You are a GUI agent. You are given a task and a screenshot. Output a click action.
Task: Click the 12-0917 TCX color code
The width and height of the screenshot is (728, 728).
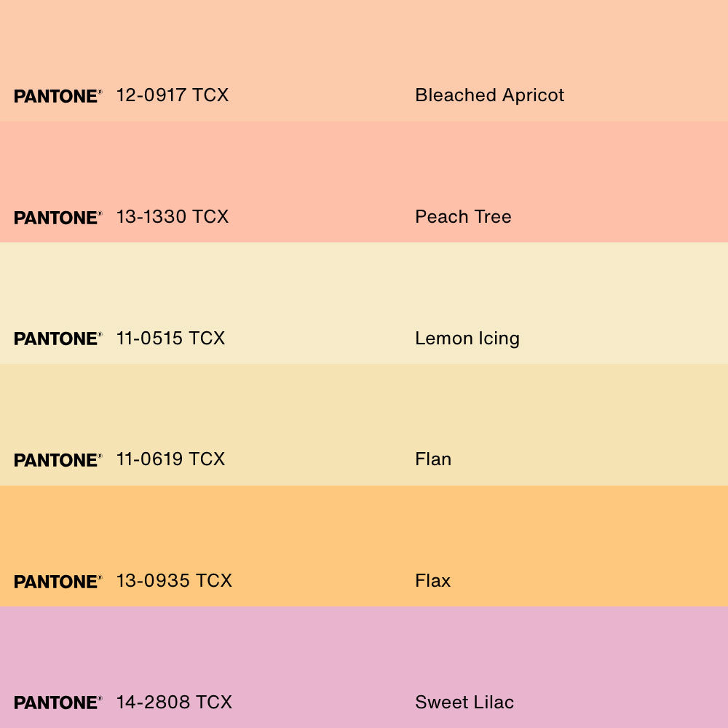(x=173, y=95)
